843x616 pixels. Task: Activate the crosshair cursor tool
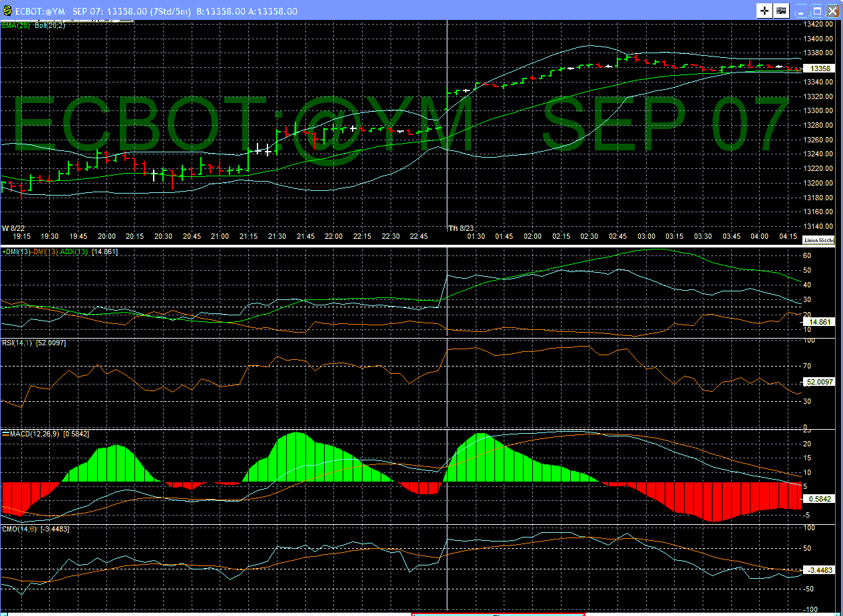point(764,11)
